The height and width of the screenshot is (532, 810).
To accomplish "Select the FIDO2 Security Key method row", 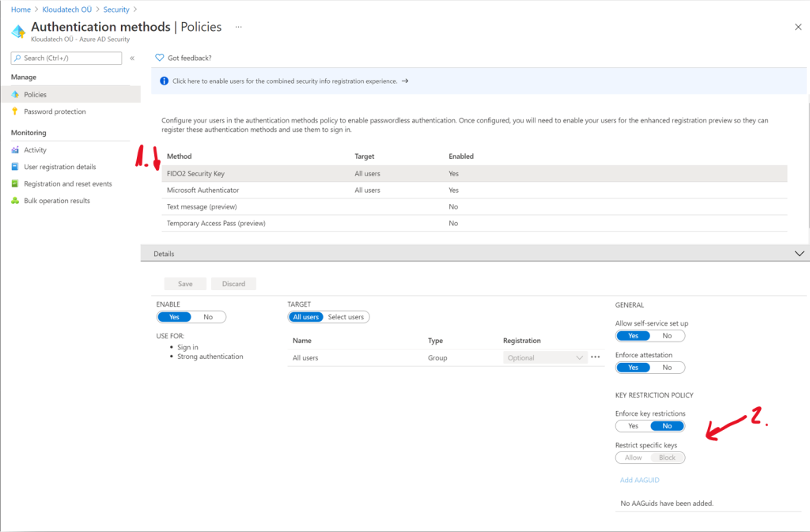I will tap(475, 173).
